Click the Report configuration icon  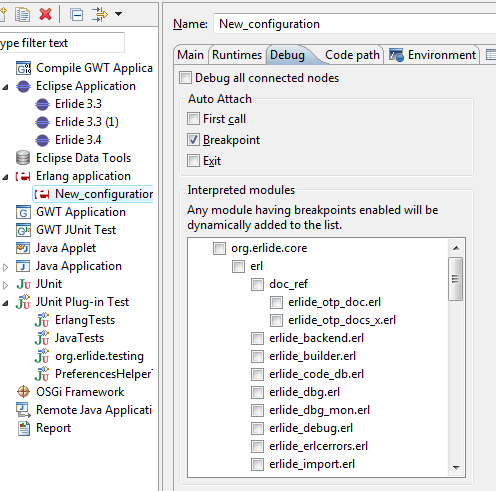(x=23, y=428)
